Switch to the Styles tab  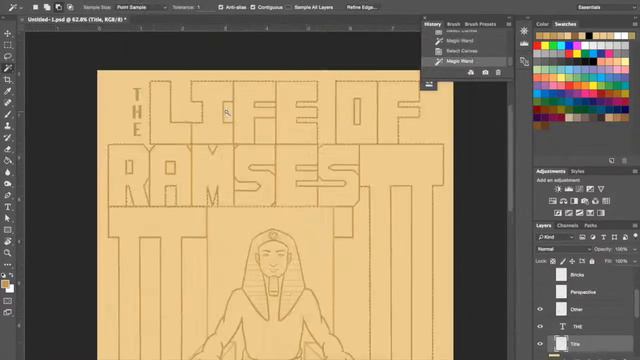click(577, 171)
